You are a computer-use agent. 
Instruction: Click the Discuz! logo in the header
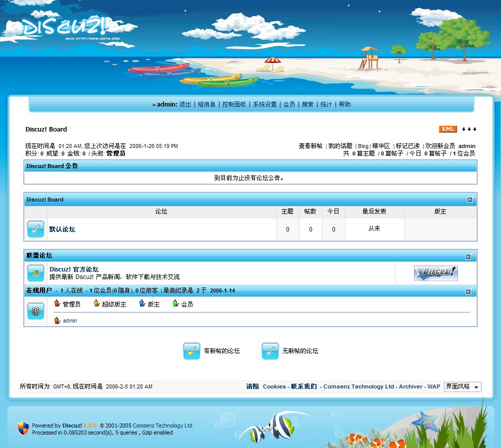click(64, 27)
